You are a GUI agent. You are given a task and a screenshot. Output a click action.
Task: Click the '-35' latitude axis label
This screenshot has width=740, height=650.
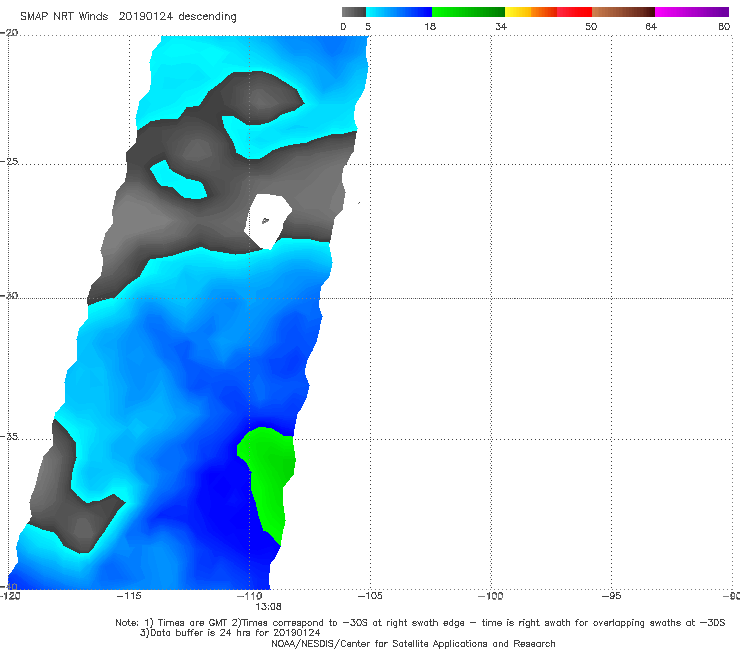coord(9,436)
